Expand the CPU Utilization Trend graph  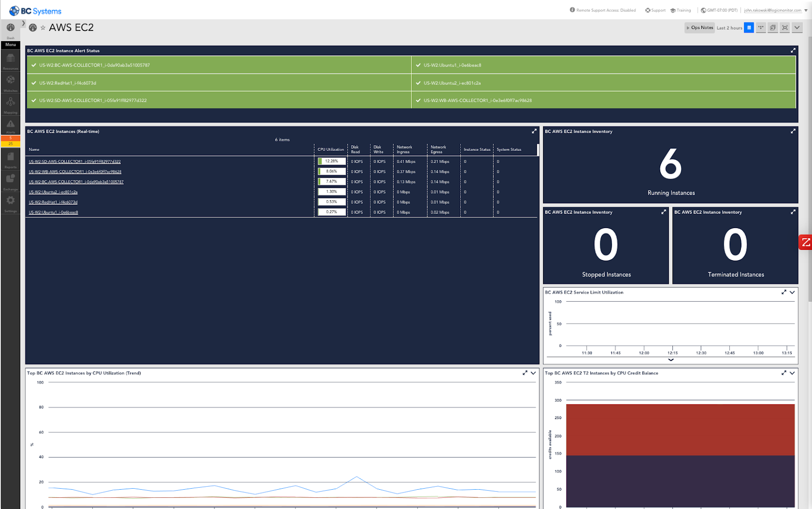coord(525,373)
